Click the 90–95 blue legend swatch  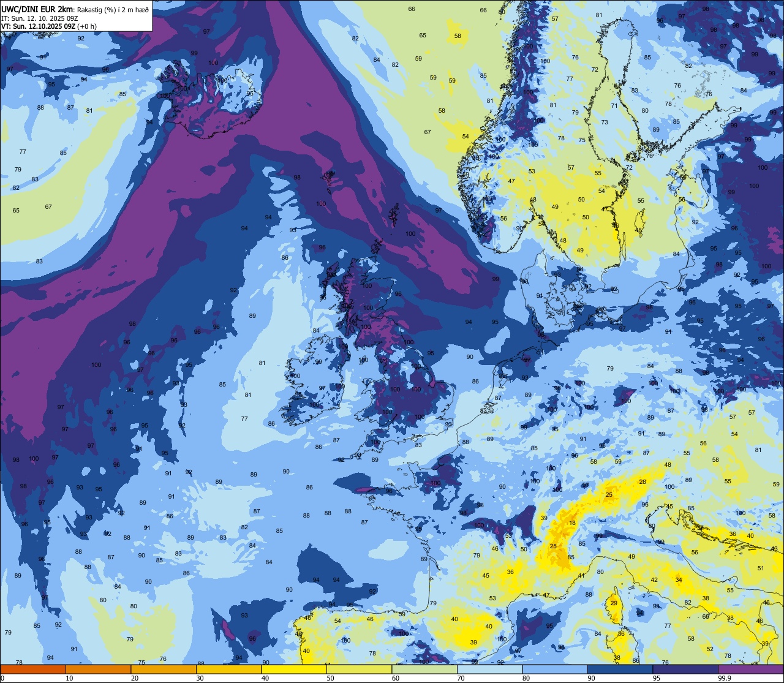coord(620,669)
